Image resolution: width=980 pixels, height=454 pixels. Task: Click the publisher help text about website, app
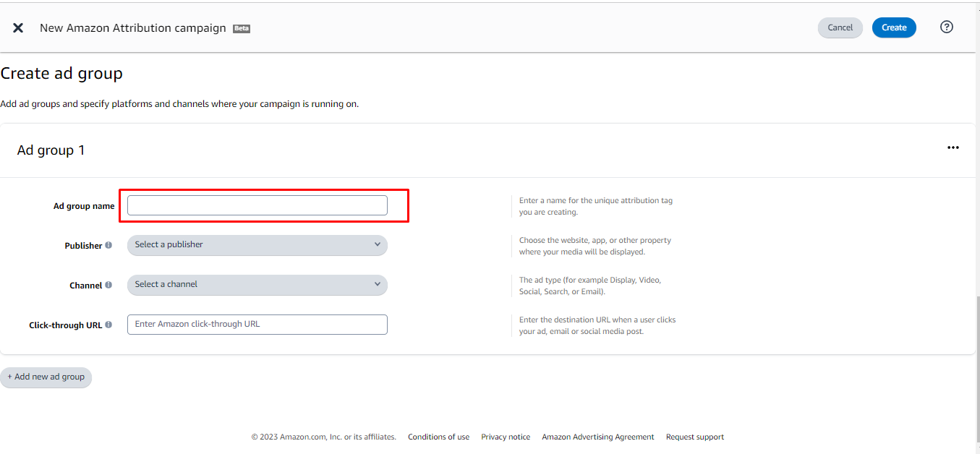coord(595,246)
